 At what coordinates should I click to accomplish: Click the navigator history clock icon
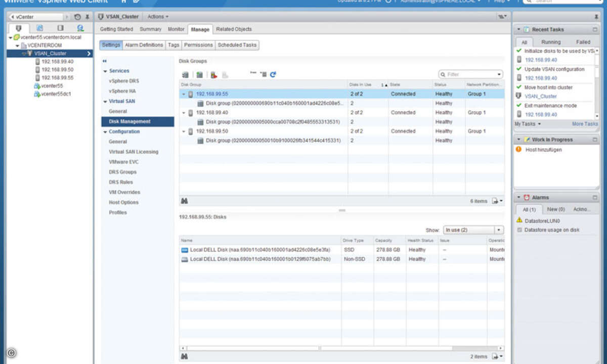[77, 17]
